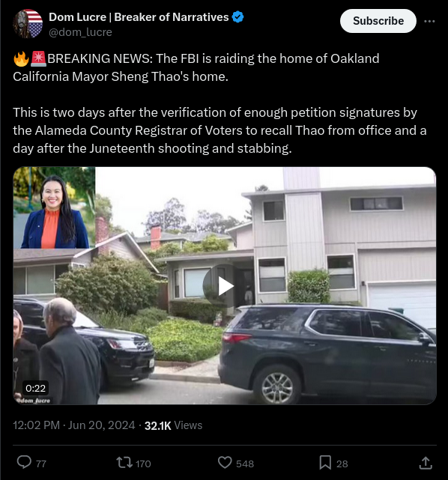448x480 pixels.
Task: Click the 77 replies count
Action: tap(41, 464)
